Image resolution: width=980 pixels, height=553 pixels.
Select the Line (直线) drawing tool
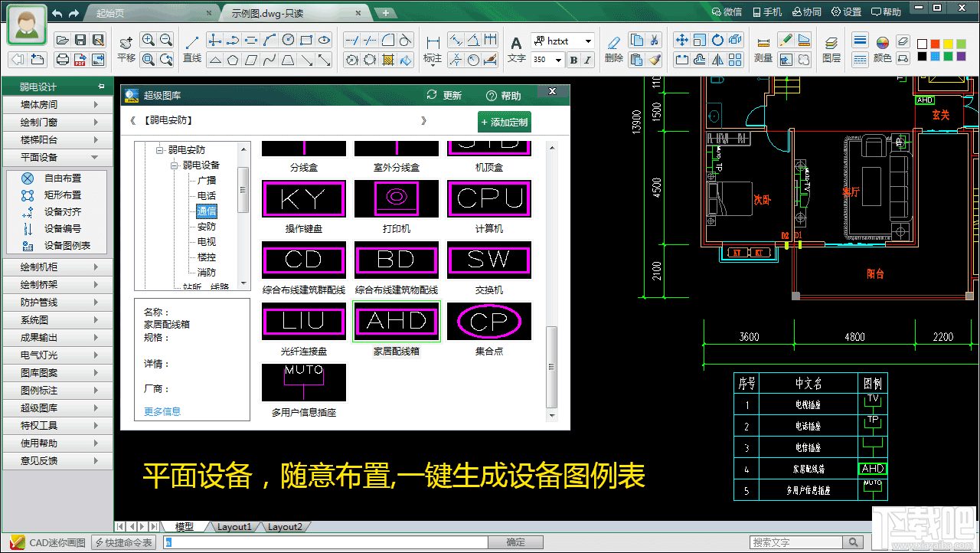click(x=192, y=47)
